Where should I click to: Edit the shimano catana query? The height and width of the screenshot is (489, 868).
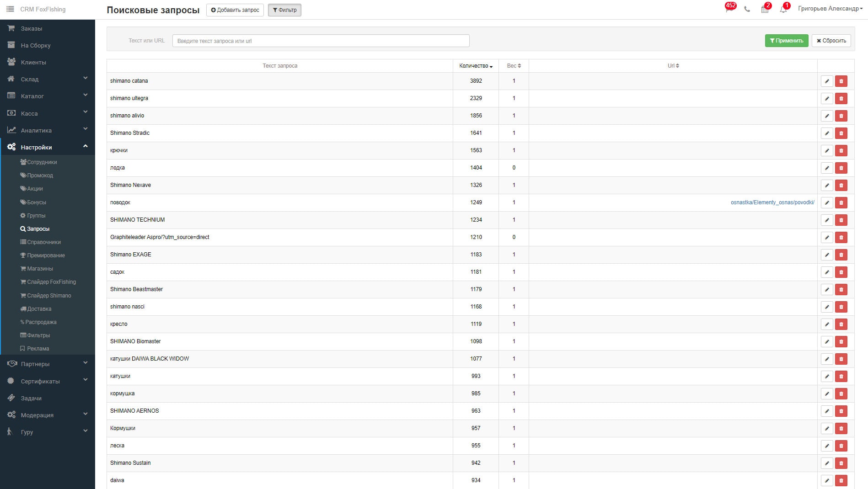(x=827, y=81)
